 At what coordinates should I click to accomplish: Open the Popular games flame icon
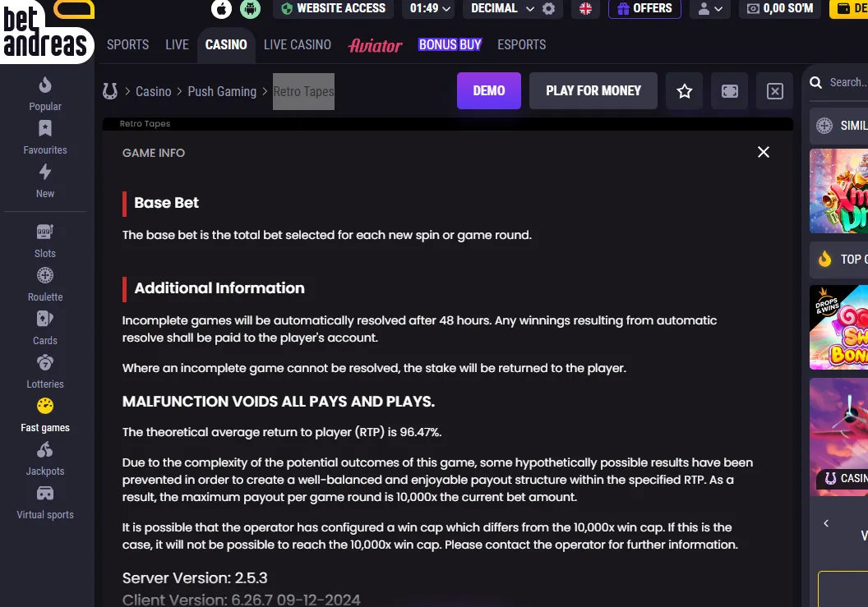(45, 85)
